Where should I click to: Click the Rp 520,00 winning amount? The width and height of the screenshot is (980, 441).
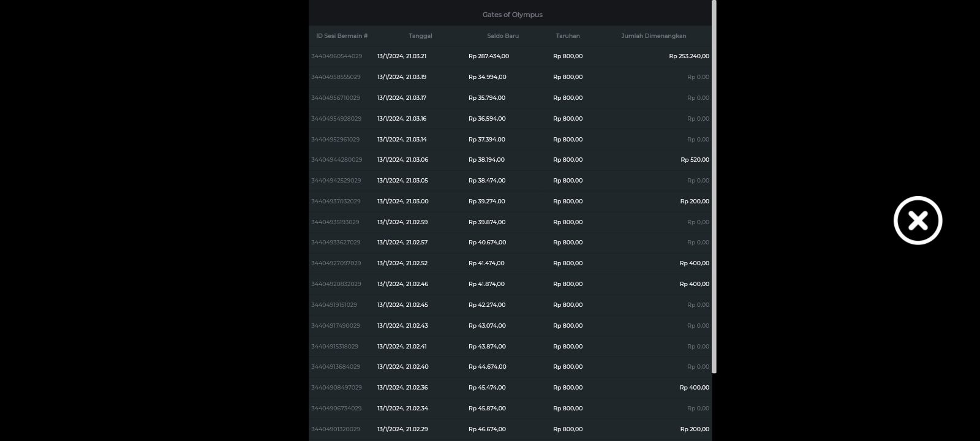pyautogui.click(x=695, y=160)
